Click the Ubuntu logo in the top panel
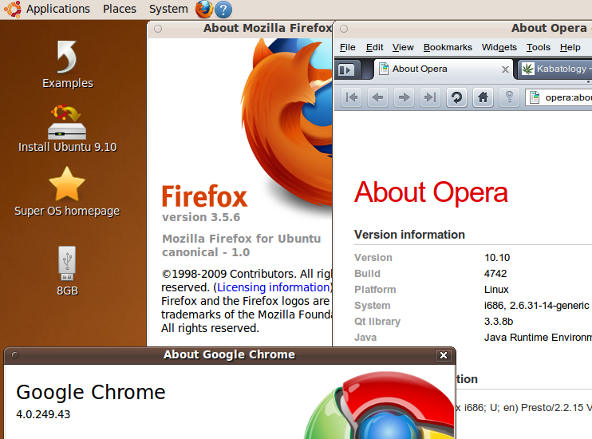The height and width of the screenshot is (439, 592). pos(12,9)
